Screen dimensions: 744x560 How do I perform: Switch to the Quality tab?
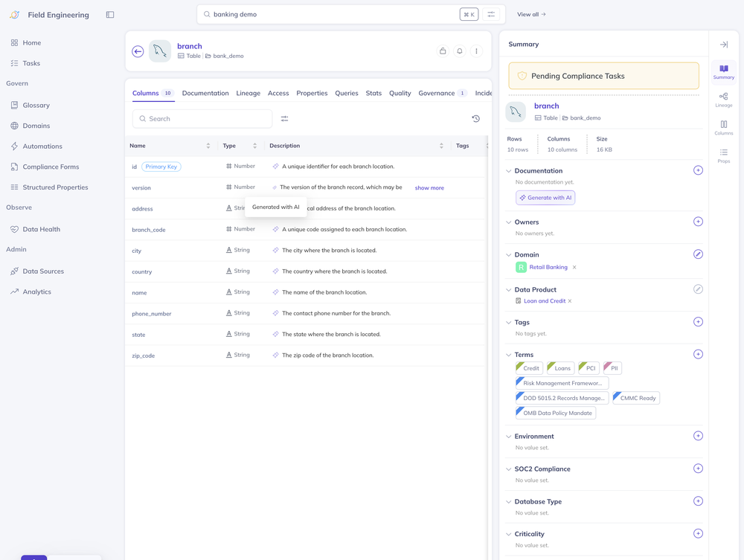pyautogui.click(x=400, y=93)
